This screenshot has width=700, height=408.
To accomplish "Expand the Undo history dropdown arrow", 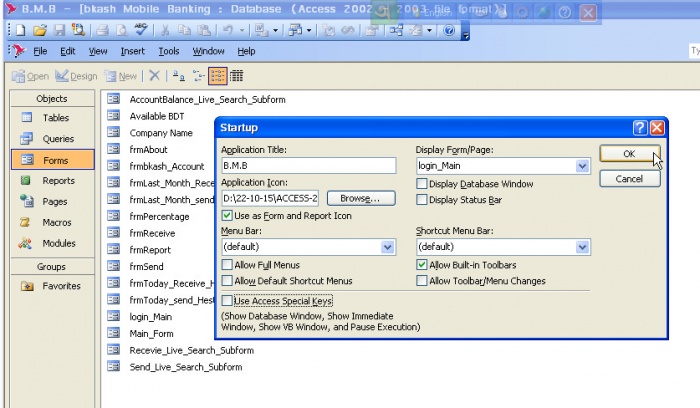I will click(242, 30).
